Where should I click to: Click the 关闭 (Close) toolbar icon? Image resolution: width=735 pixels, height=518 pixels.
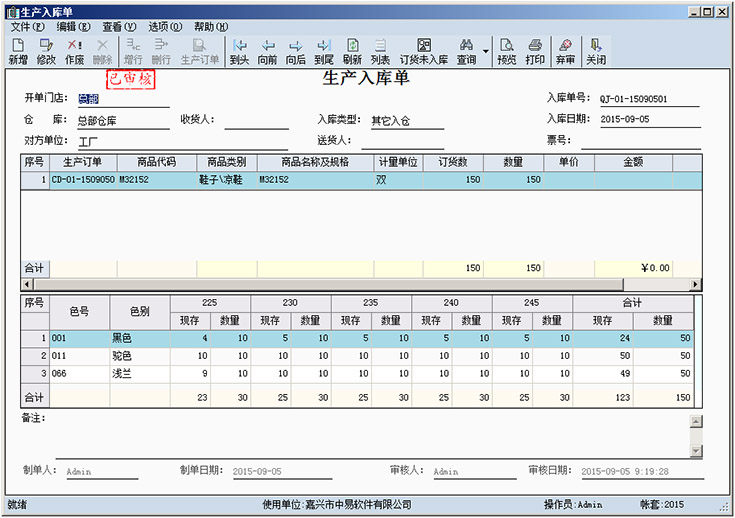[x=596, y=52]
